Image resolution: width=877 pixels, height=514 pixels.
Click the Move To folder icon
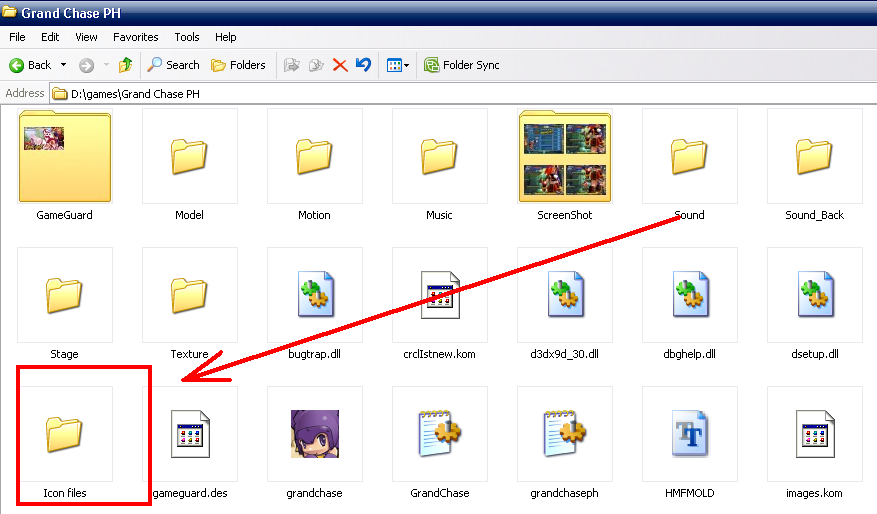(x=291, y=65)
